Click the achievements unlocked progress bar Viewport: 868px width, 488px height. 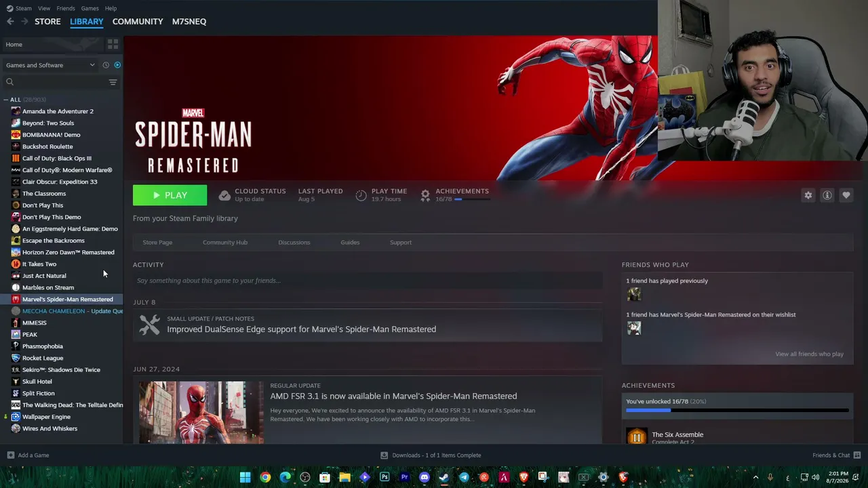pos(737,410)
